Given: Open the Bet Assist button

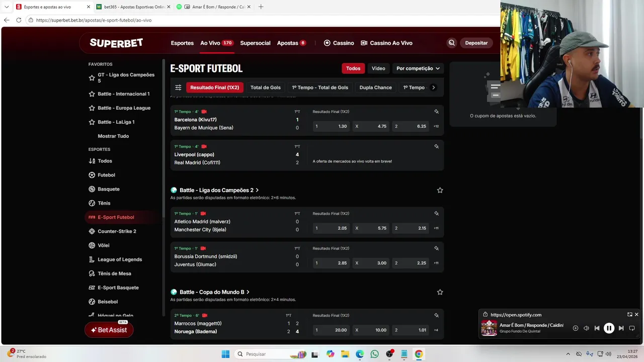Looking at the screenshot, I should click(x=109, y=330).
